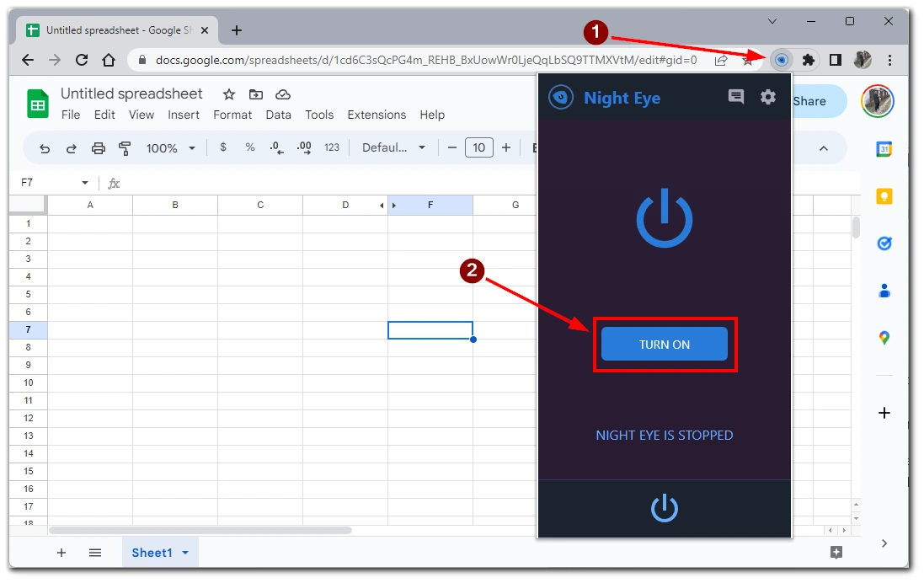Undo the last action in Sheets
Viewport: 924px width, 583px height.
pyautogui.click(x=44, y=148)
